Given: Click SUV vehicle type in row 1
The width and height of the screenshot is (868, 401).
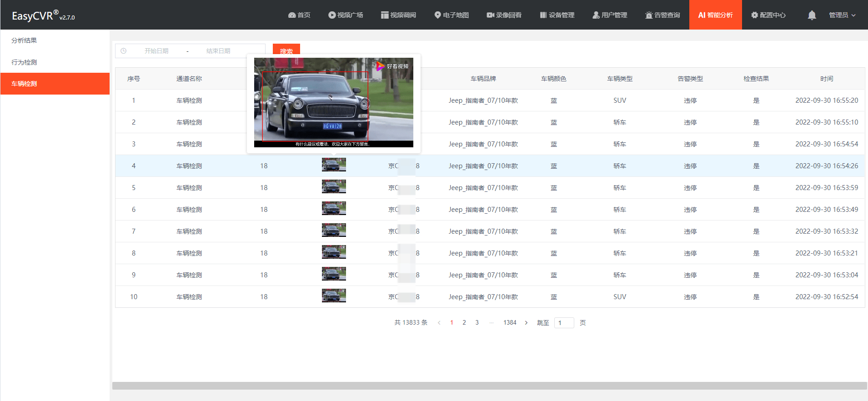Looking at the screenshot, I should click(620, 100).
